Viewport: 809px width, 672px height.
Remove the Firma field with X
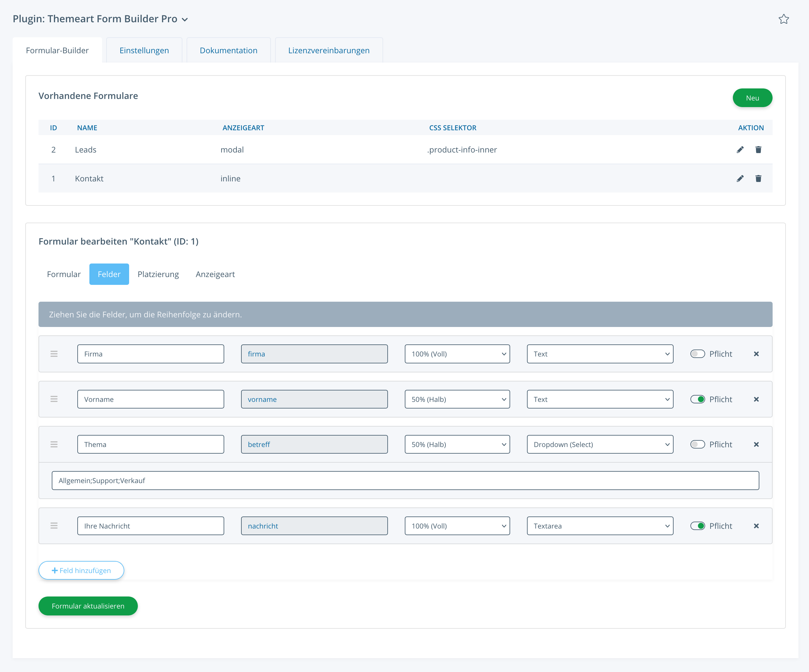pyautogui.click(x=756, y=354)
